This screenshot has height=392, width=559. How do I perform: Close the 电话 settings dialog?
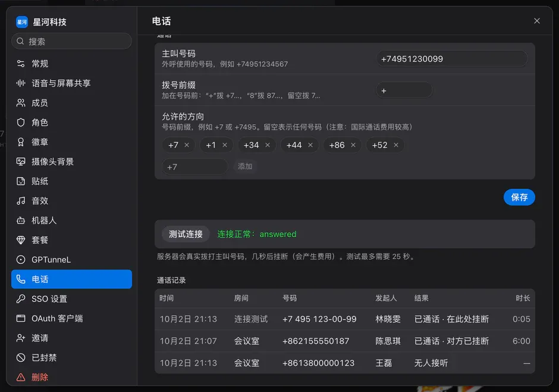(536, 21)
